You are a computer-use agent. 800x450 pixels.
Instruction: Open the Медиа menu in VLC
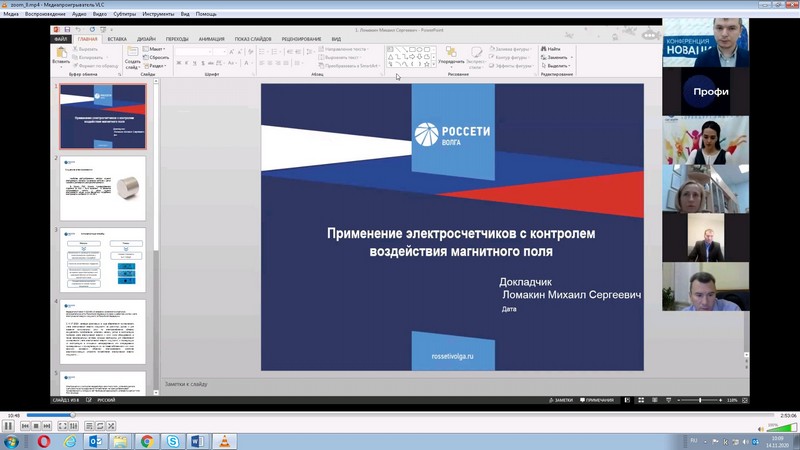point(11,14)
